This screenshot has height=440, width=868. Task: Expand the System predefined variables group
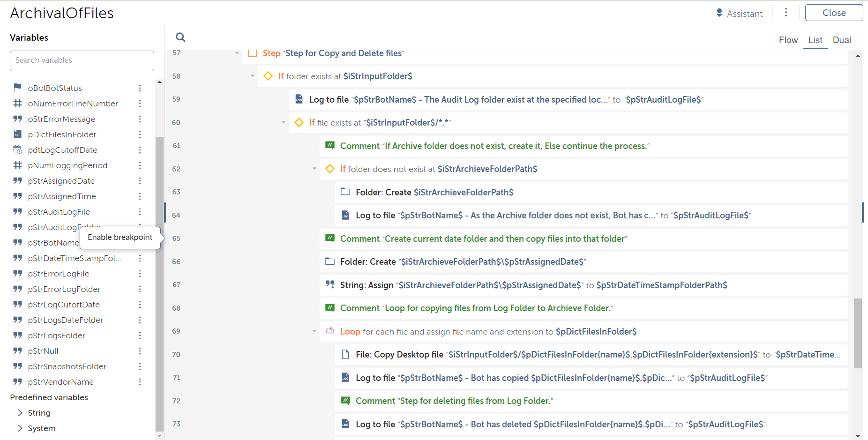click(20, 428)
